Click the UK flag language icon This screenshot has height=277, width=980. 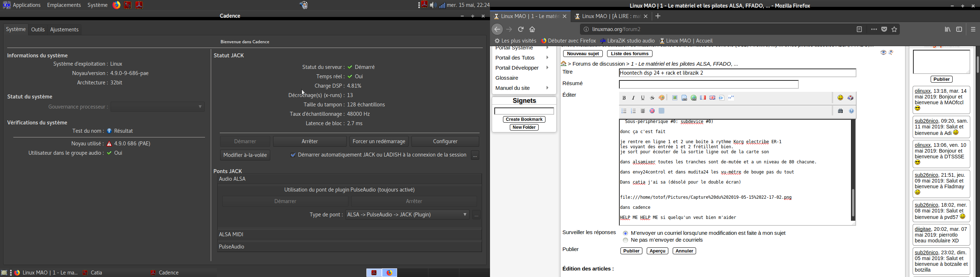(713, 98)
